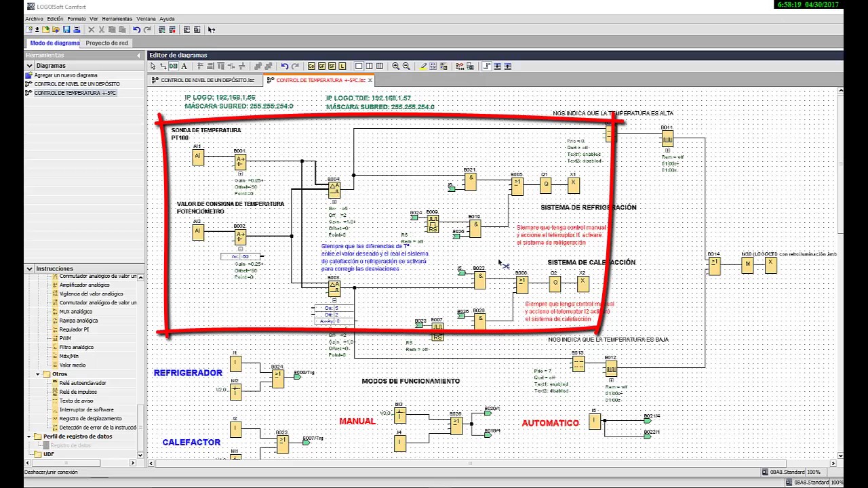
Task: Show the L data log toolbar
Action: [342, 66]
